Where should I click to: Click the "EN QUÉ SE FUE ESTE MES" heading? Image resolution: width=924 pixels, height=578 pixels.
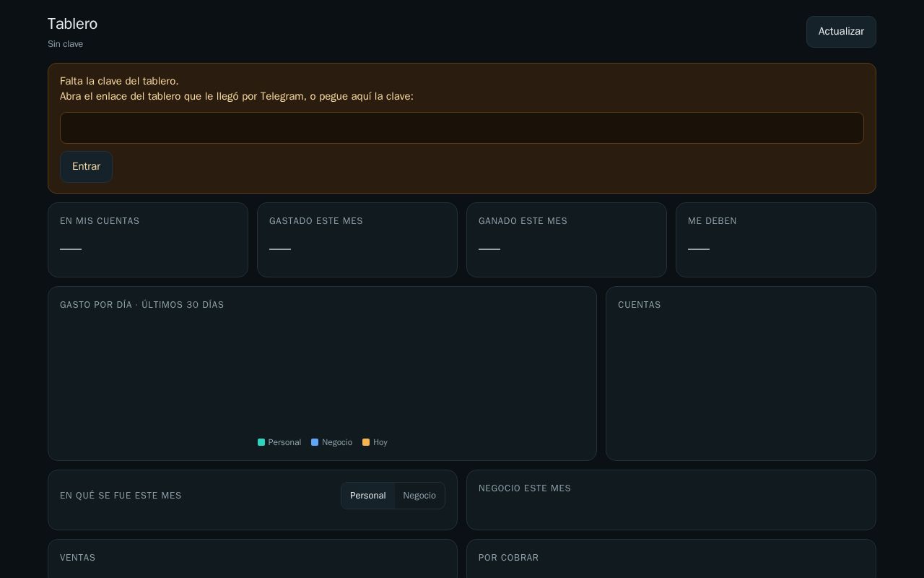(121, 496)
